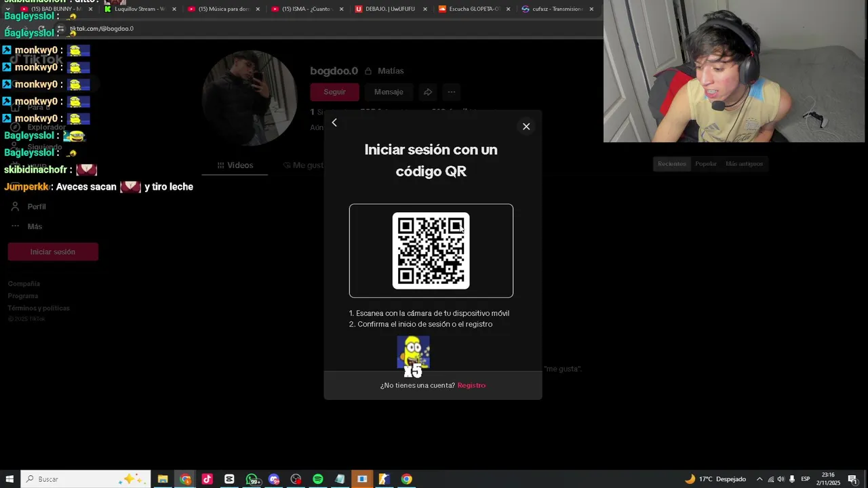Open the CapCut taskbar icon

229,479
